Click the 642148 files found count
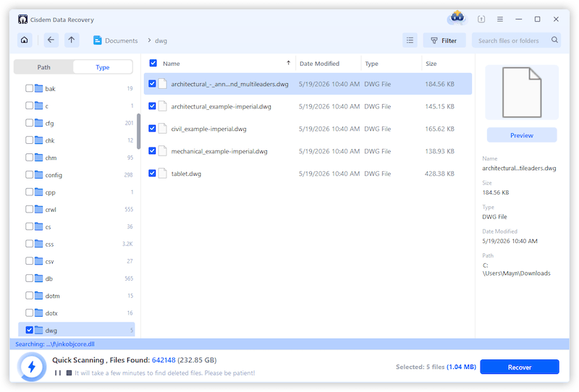Viewport: 579px width, 392px height. (x=164, y=360)
